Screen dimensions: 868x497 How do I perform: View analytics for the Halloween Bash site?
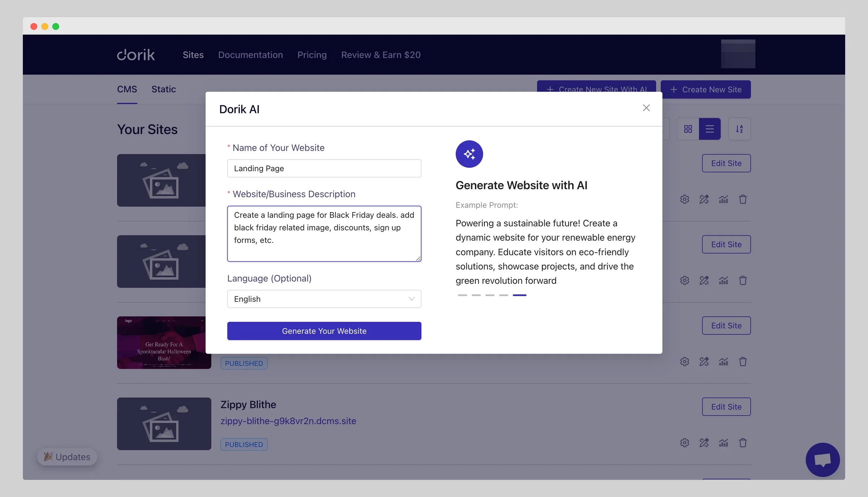[x=723, y=362]
